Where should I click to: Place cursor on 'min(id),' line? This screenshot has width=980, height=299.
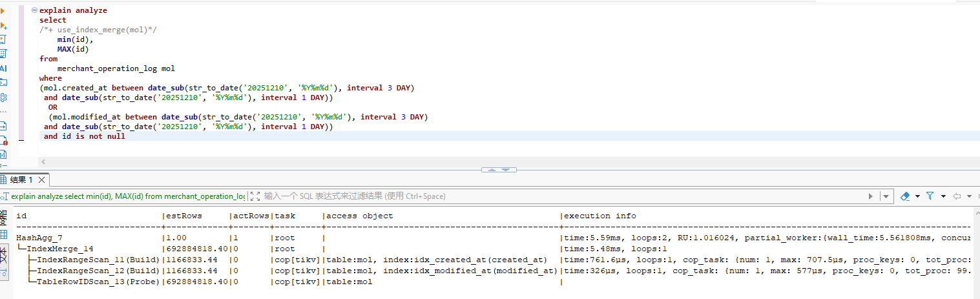(x=75, y=39)
